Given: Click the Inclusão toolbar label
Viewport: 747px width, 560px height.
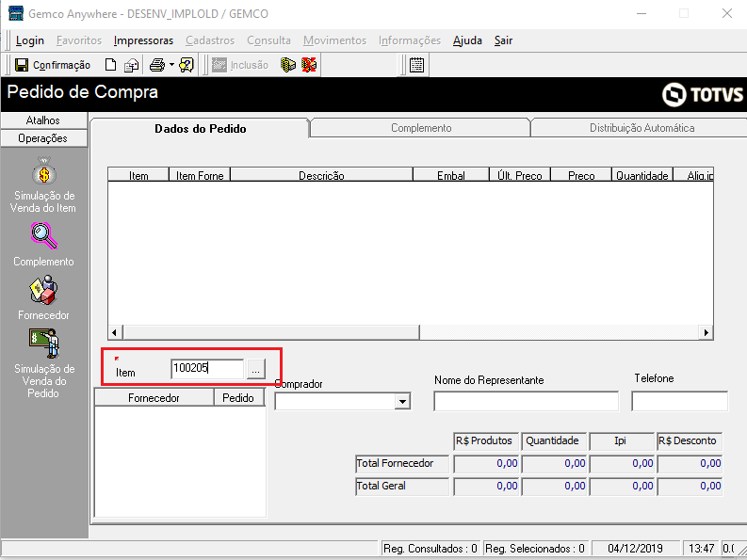Looking at the screenshot, I should click(250, 65).
